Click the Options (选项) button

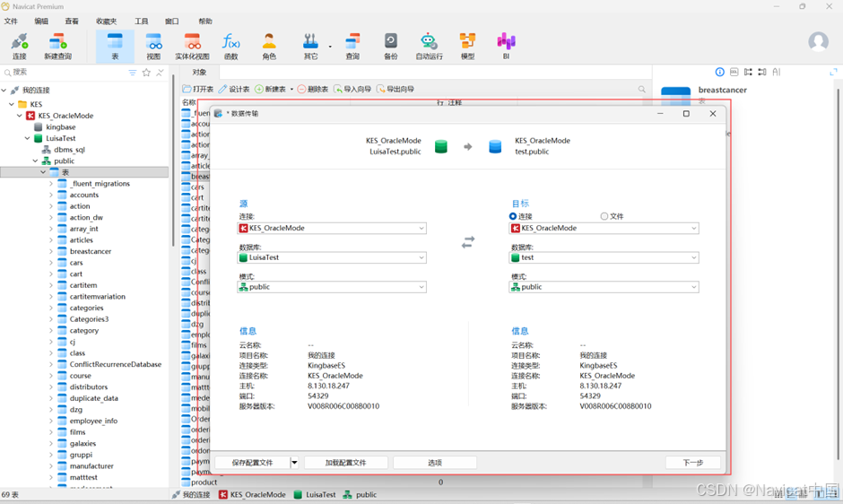click(x=435, y=463)
